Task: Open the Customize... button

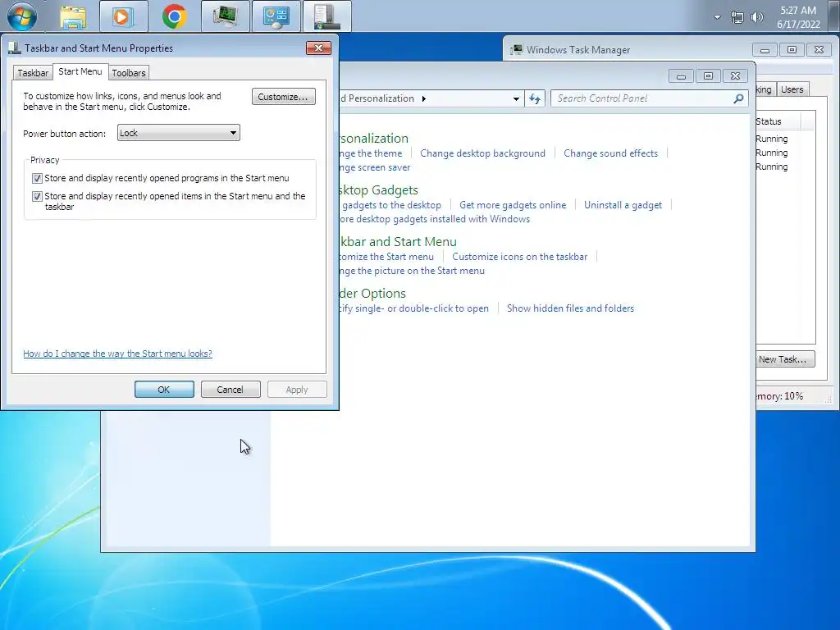Action: click(283, 97)
